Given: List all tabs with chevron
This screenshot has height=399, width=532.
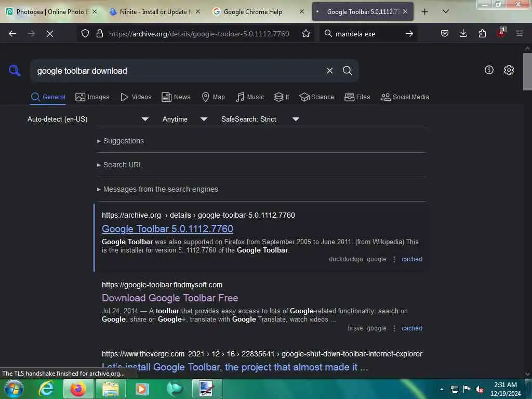Looking at the screenshot, I should tap(445, 12).
